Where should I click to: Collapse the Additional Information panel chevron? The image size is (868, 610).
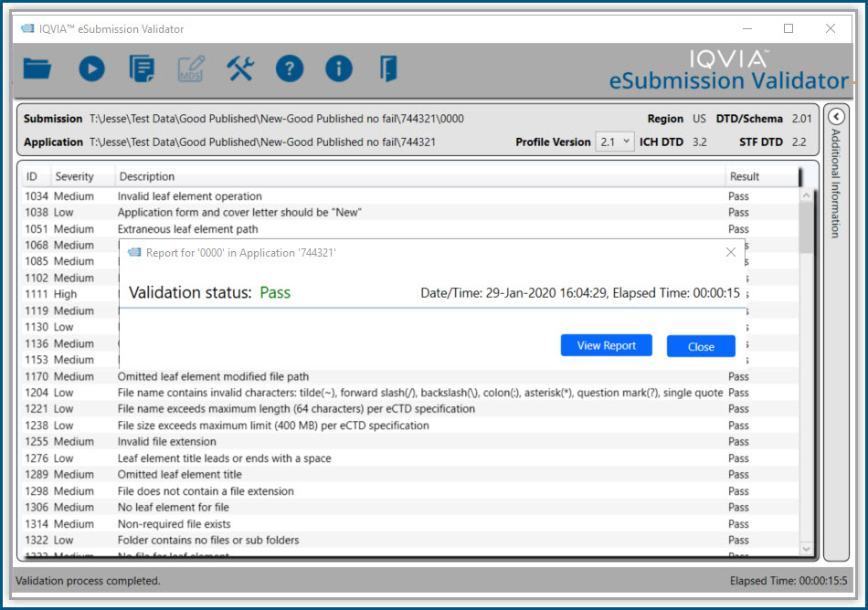pyautogui.click(x=837, y=117)
